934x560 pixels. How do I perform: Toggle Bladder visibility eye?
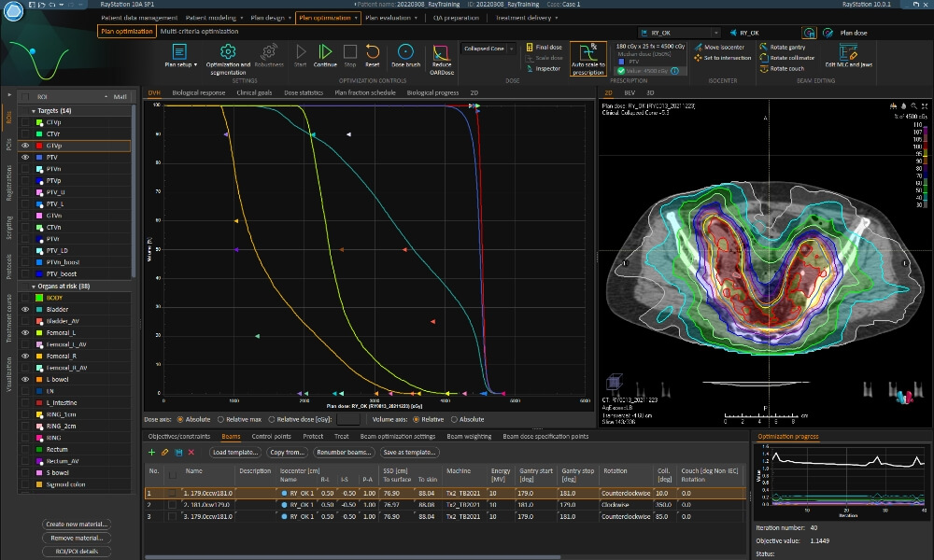tap(25, 310)
